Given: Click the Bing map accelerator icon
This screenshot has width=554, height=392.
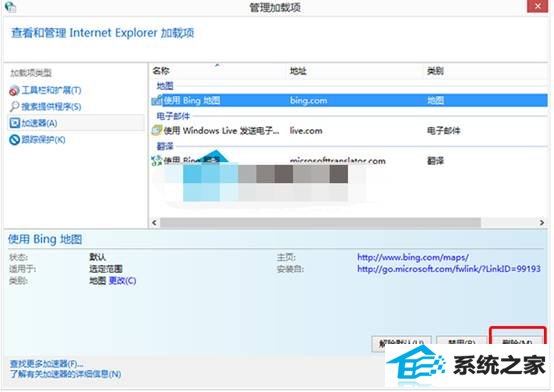Looking at the screenshot, I should [157, 101].
